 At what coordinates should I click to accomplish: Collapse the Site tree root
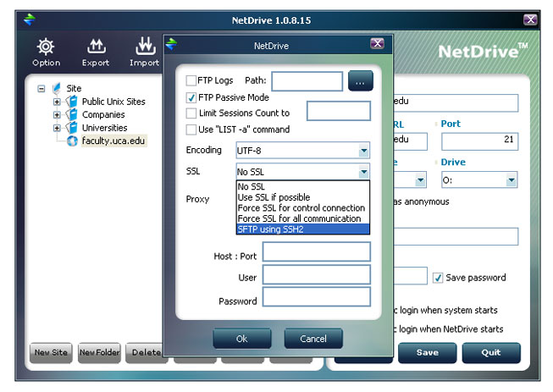(41, 89)
